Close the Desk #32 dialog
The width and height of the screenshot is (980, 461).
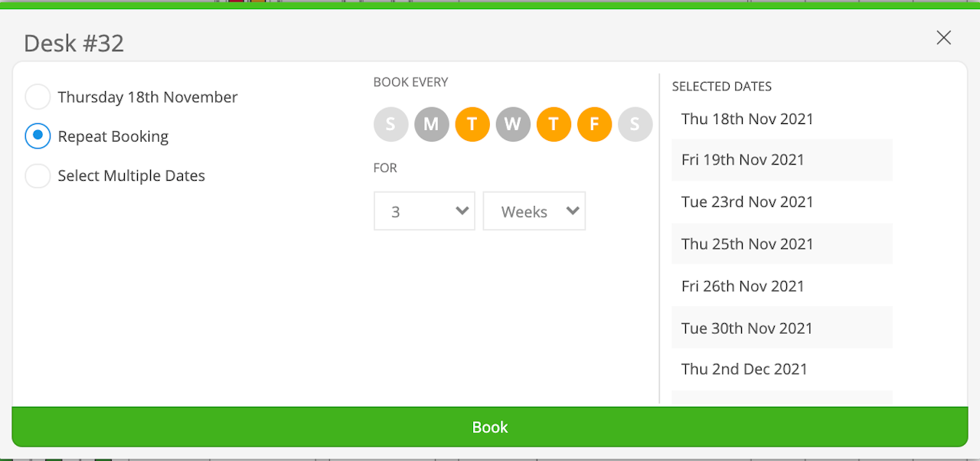(x=943, y=38)
